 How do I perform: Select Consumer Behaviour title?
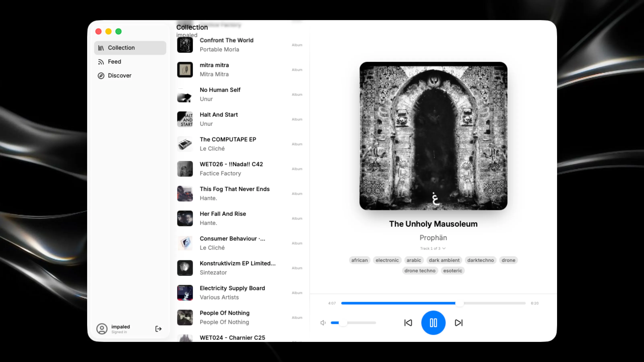232,239
